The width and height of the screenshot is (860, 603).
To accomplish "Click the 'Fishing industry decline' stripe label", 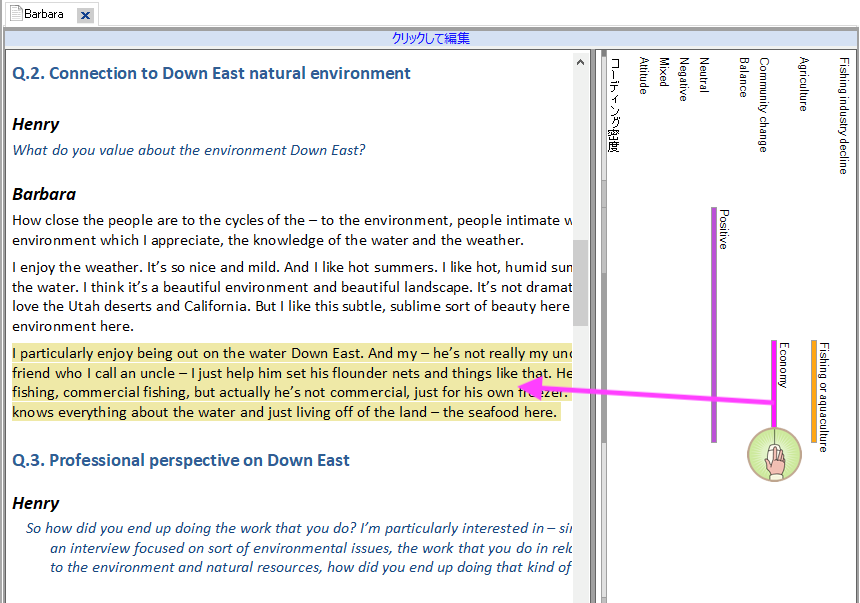I will 843,115.
